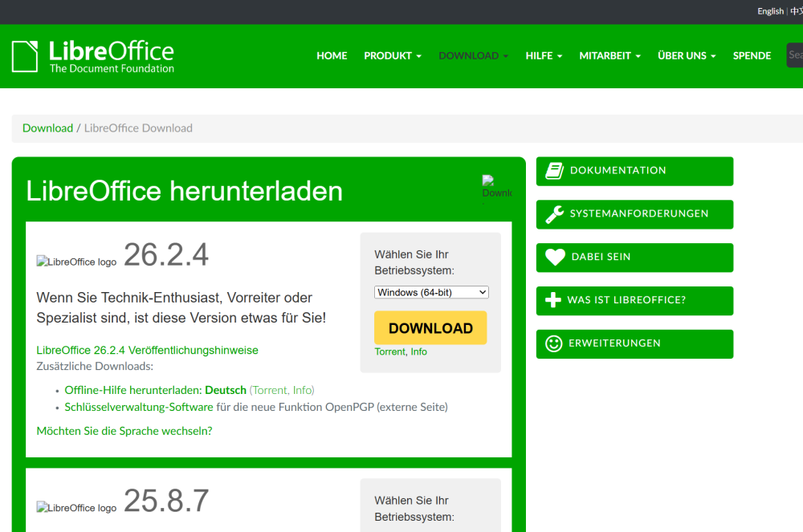
Task: Click the Download breadcrumb link
Action: tap(47, 128)
